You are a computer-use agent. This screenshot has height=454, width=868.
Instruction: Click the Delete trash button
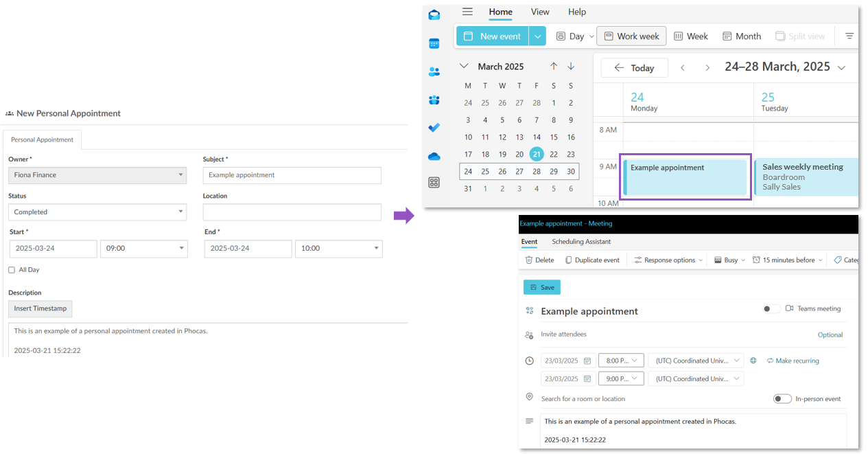(x=539, y=260)
